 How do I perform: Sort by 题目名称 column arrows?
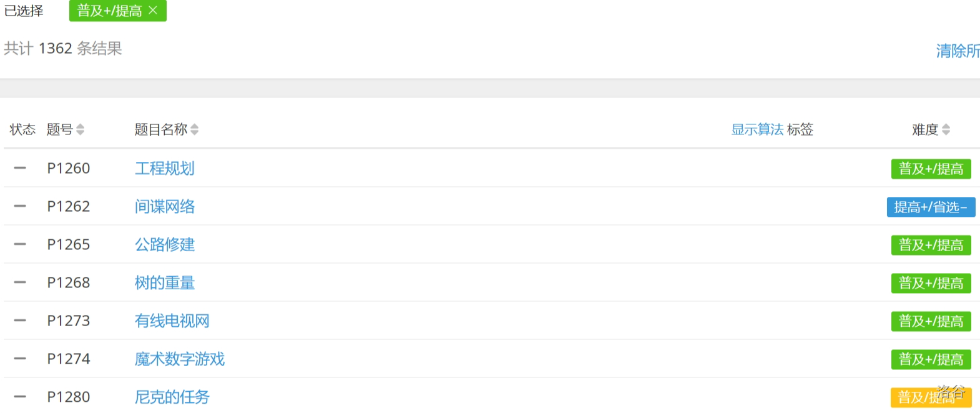[195, 129]
